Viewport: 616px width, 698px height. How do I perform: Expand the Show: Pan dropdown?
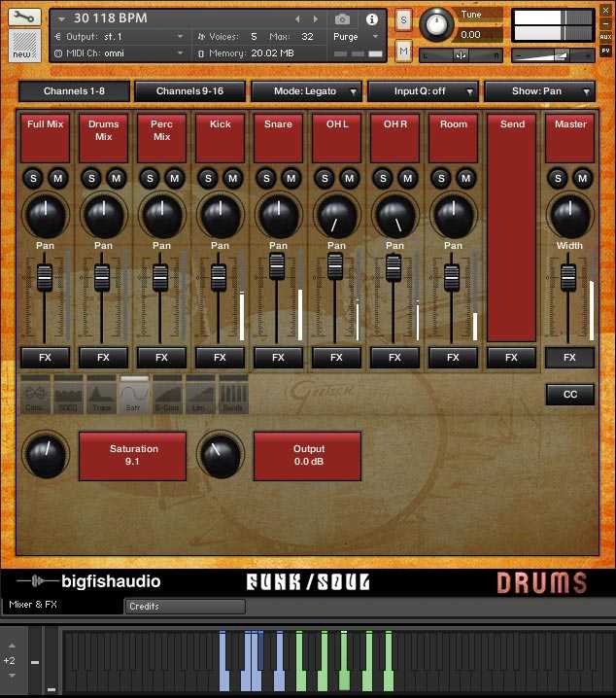(x=539, y=91)
